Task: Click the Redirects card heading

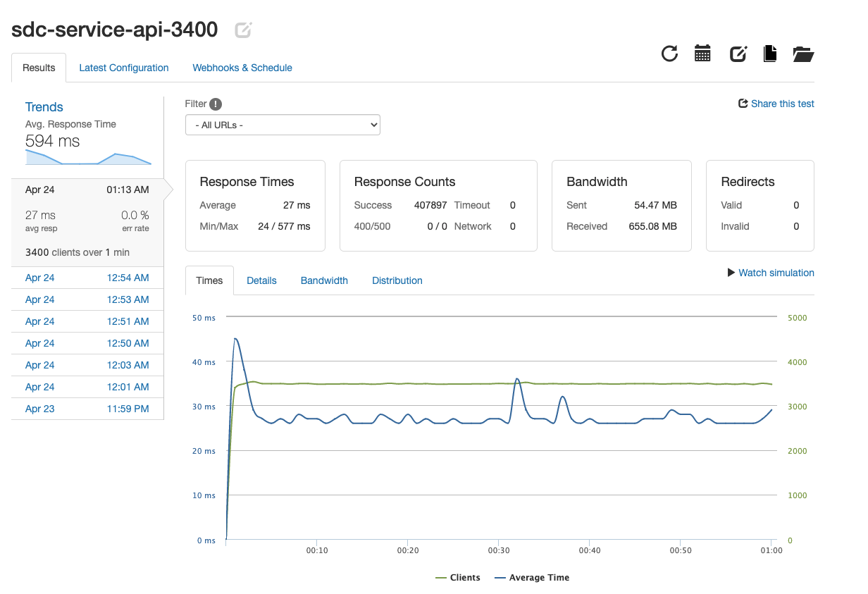Action: (x=748, y=182)
